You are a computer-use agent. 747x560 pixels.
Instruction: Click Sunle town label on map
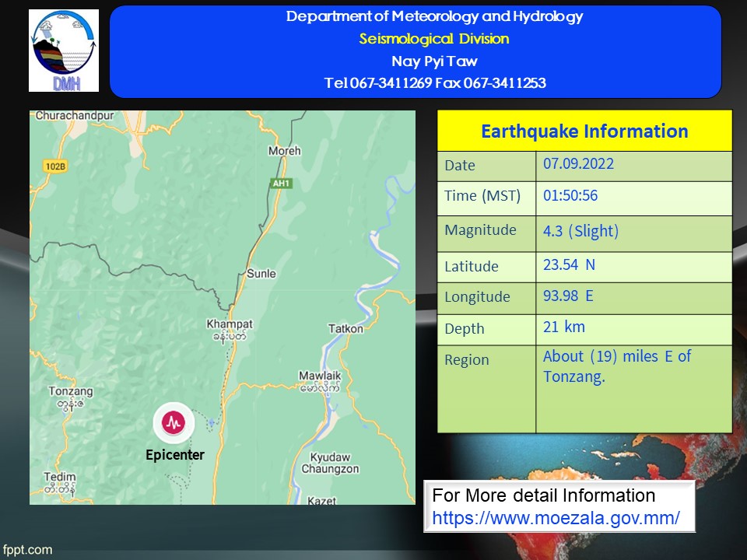click(261, 273)
